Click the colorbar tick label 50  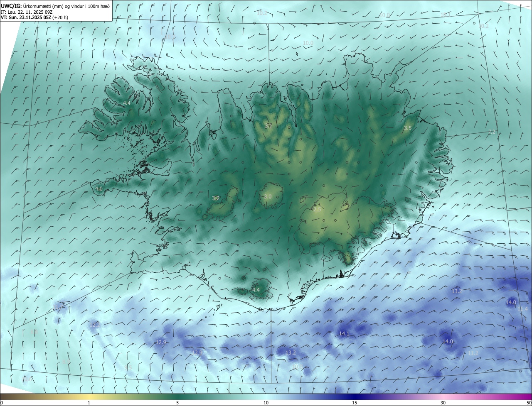coord(529,403)
